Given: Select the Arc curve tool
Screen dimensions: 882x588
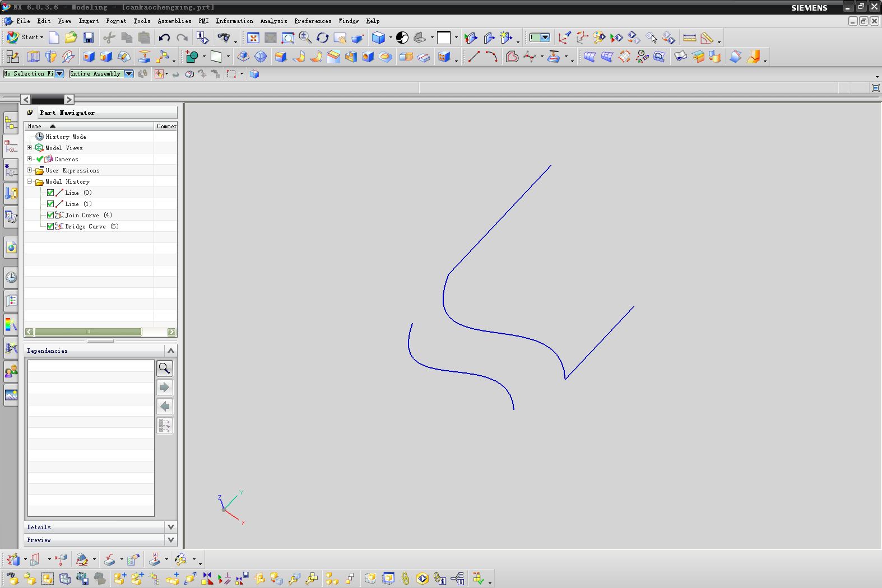Looking at the screenshot, I should point(491,57).
